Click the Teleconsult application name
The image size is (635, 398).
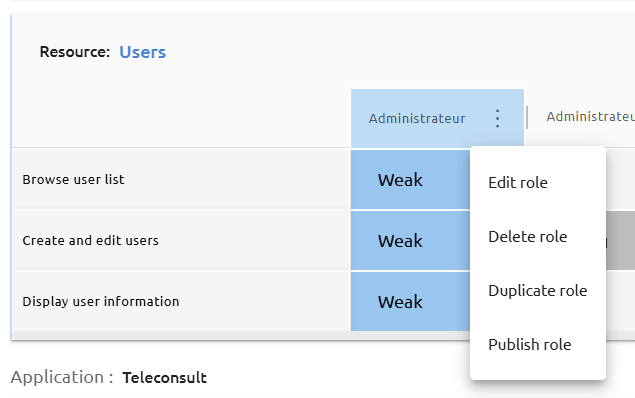point(164,378)
